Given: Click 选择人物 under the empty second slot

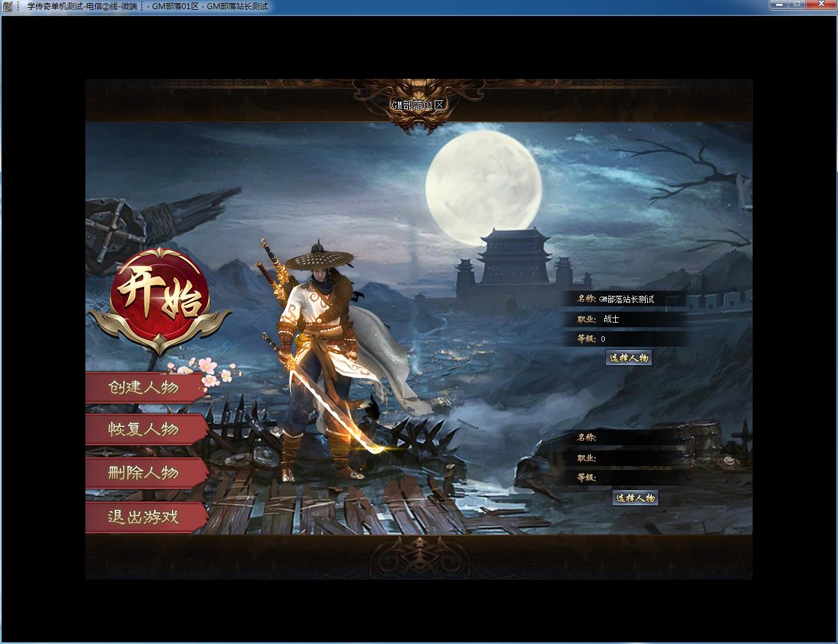Looking at the screenshot, I should pyautogui.click(x=635, y=498).
